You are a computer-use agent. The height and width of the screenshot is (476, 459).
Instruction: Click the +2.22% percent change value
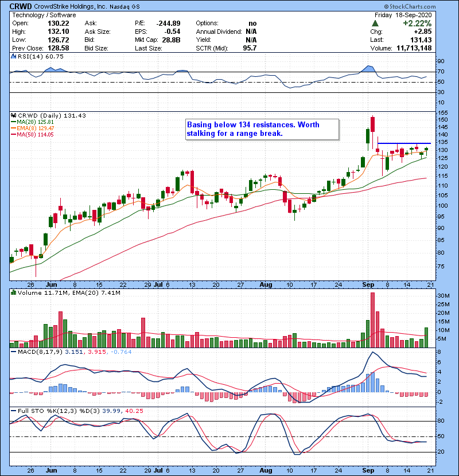click(417, 24)
